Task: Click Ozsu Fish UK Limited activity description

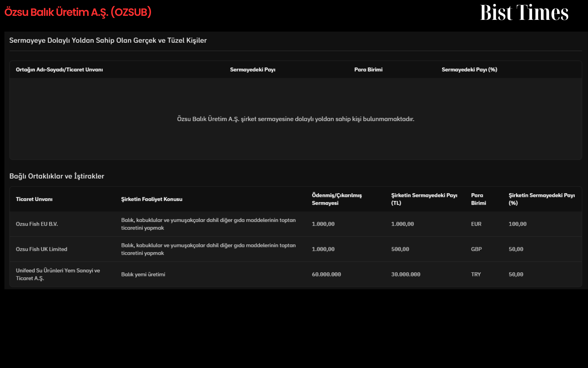Action: [208, 249]
